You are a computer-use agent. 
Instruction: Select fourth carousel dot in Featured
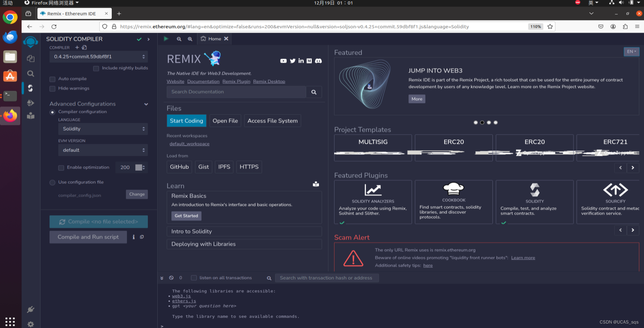pos(495,122)
